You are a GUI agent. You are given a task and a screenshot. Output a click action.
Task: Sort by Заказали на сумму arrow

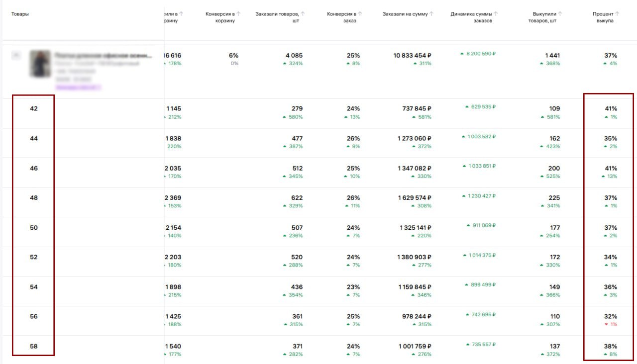point(431,14)
